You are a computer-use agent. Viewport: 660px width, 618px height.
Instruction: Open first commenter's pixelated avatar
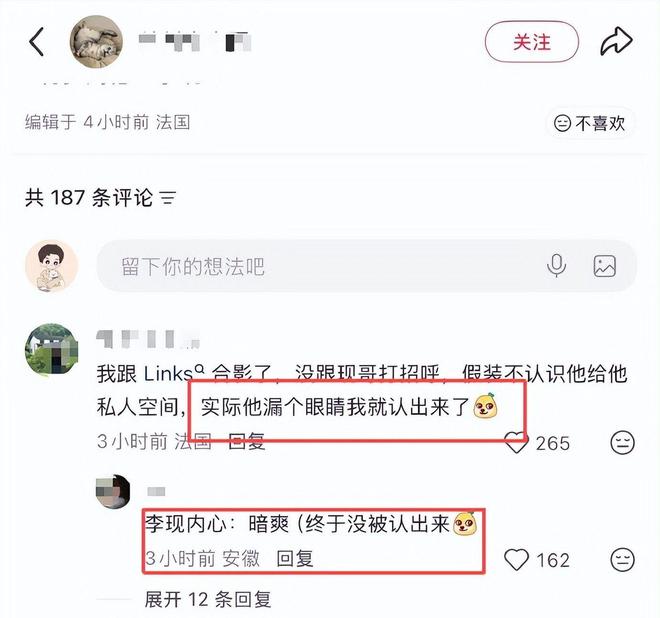tap(52, 349)
